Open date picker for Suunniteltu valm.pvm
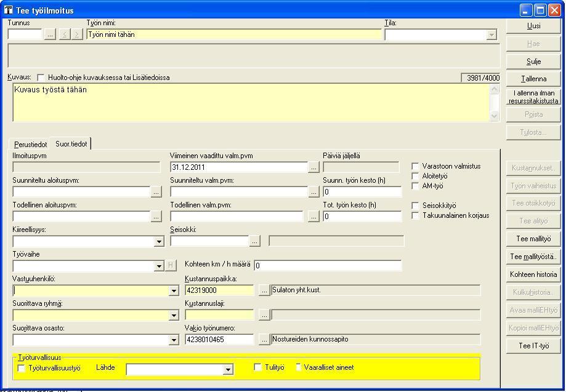 313,192
